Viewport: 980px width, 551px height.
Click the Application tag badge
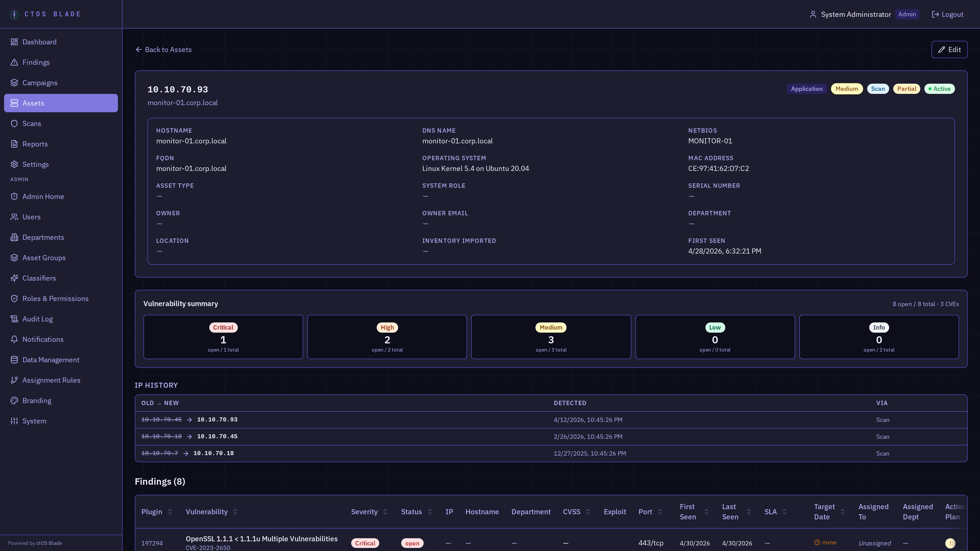point(806,89)
